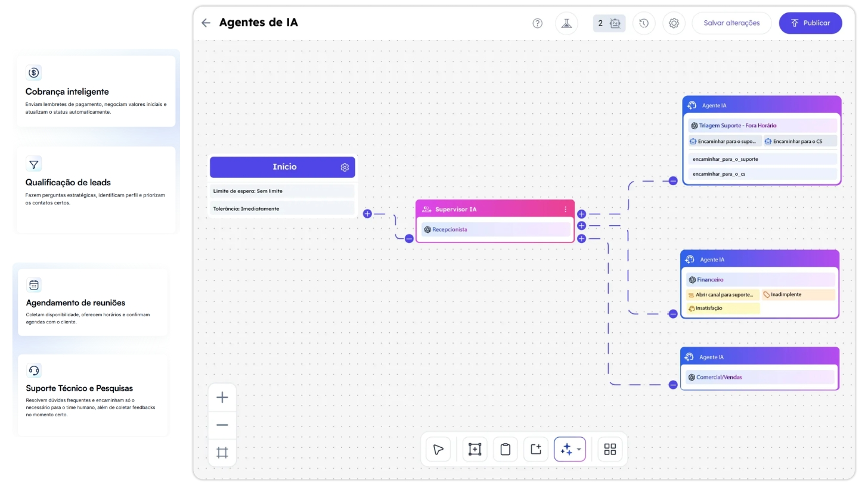Click the back arrow beside Agentes de IA
The width and height of the screenshot is (868, 486).
tap(206, 23)
